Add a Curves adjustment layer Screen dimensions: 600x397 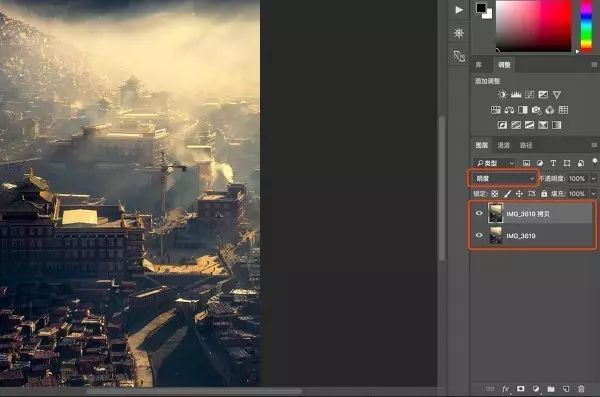coord(530,95)
